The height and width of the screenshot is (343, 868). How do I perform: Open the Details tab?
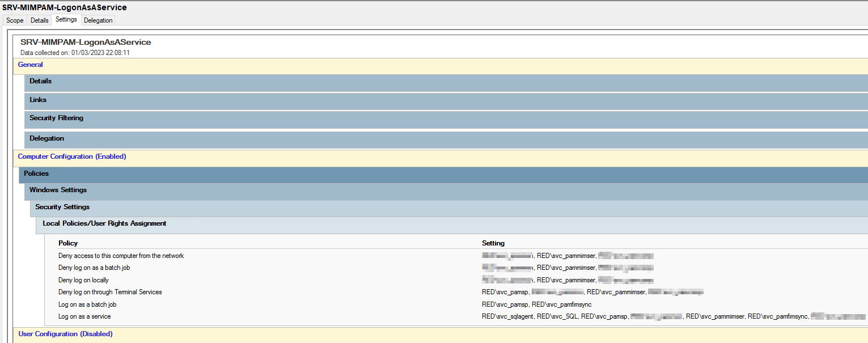coord(39,20)
